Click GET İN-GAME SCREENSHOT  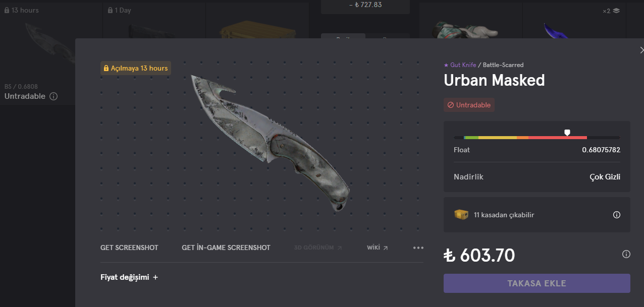pos(226,248)
